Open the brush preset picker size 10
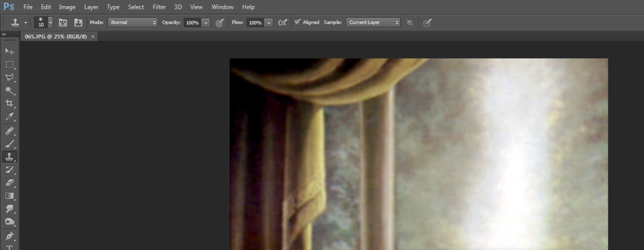Screen dimensions: 644x250 [x=44, y=23]
